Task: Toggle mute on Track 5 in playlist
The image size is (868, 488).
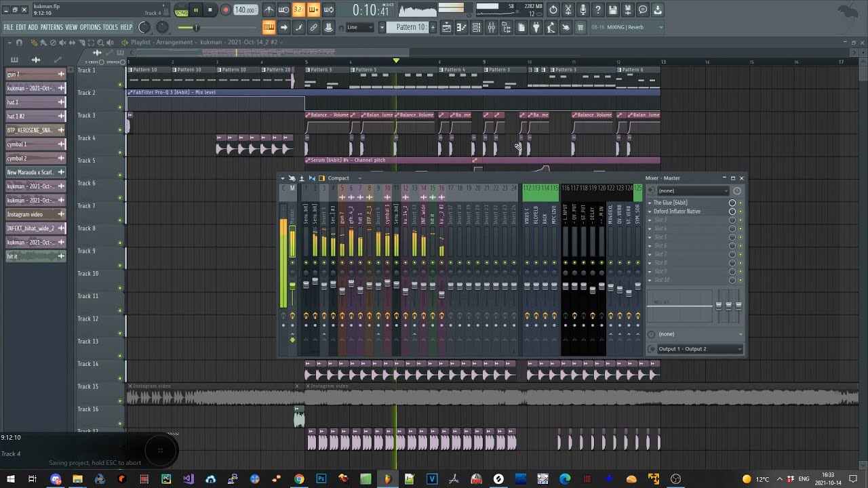Action: tap(120, 175)
